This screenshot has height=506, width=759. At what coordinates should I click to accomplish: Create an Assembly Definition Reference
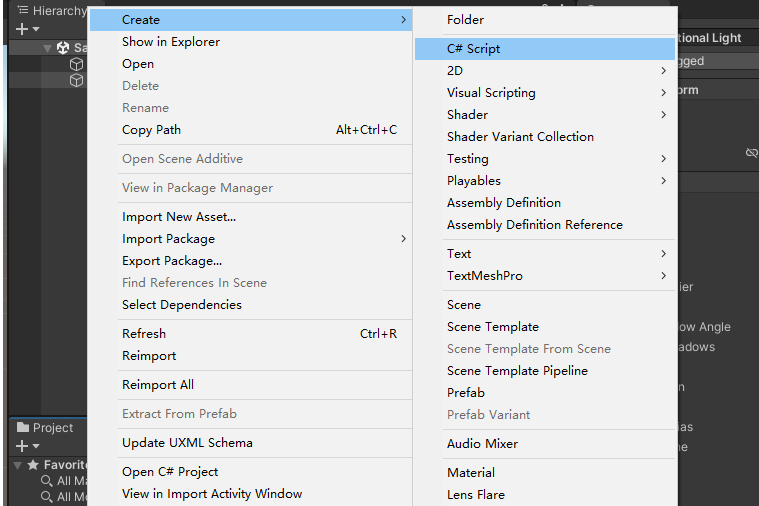click(545, 225)
